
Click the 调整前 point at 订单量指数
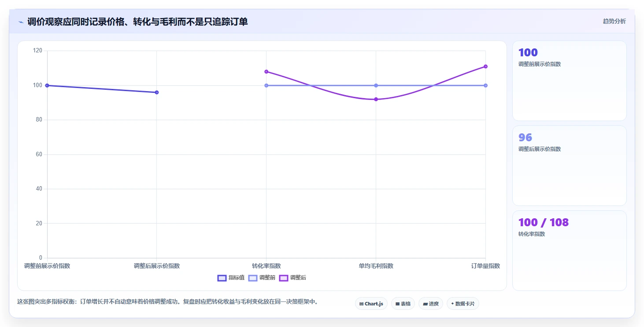click(485, 85)
